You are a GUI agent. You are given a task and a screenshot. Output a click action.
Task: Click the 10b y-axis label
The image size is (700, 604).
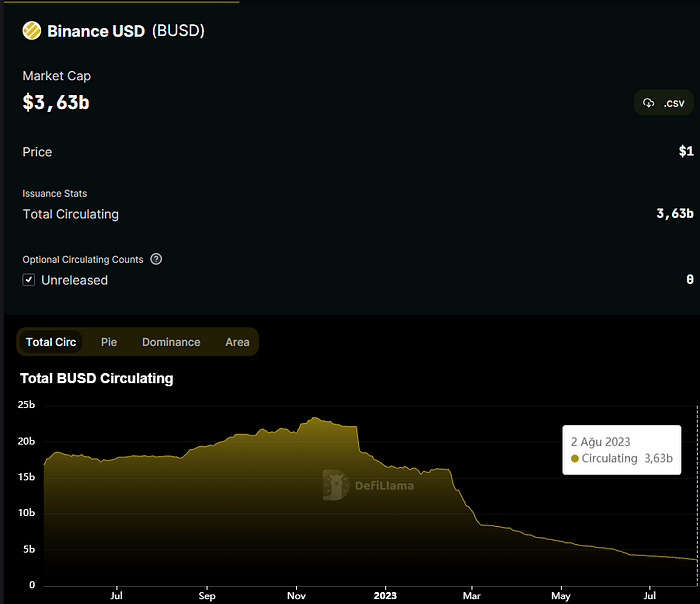[x=26, y=512]
